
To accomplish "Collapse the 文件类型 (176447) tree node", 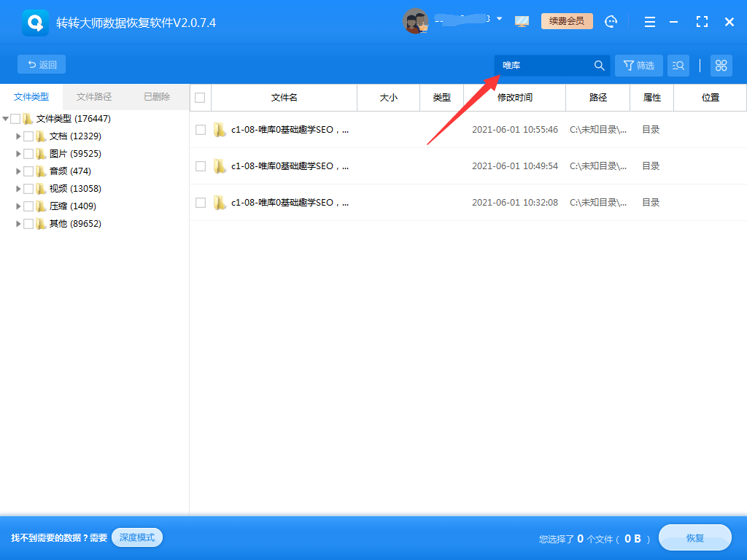I will (x=6, y=118).
